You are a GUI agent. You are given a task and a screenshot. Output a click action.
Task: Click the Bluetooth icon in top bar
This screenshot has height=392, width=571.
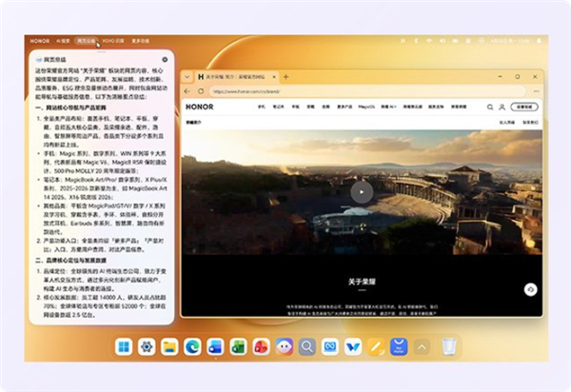pos(416,41)
